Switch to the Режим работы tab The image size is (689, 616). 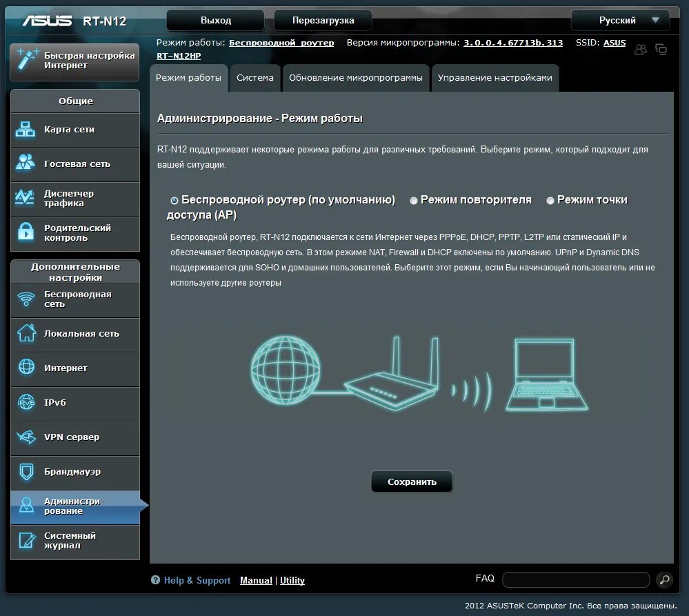coord(188,78)
